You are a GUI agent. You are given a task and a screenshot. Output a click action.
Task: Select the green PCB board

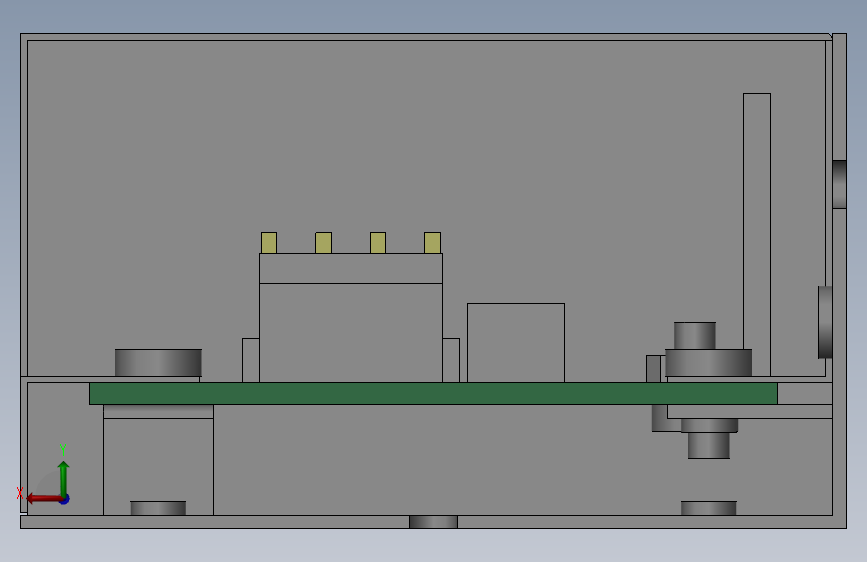click(433, 393)
